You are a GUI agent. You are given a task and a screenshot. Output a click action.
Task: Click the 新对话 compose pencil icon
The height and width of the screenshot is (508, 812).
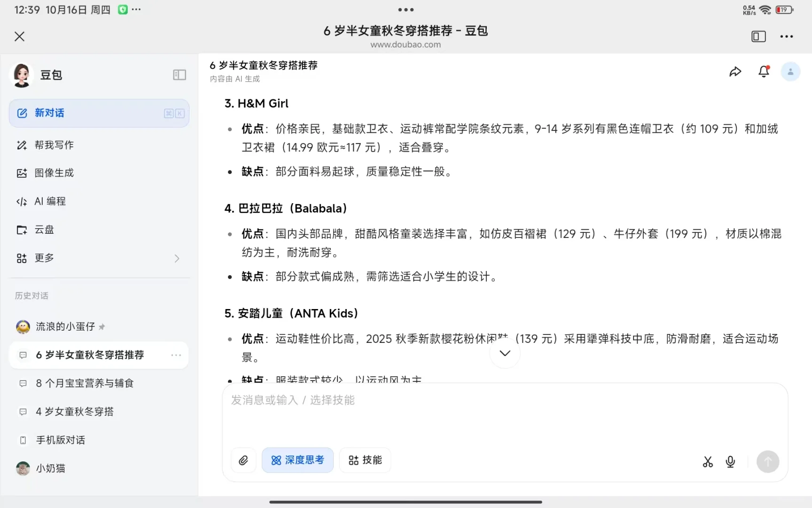[22, 113]
